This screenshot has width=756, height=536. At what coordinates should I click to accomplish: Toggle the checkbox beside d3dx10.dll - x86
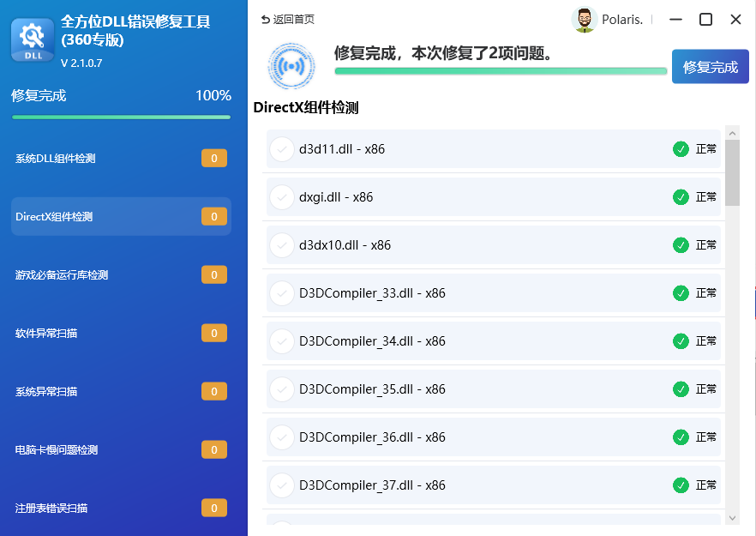(281, 245)
